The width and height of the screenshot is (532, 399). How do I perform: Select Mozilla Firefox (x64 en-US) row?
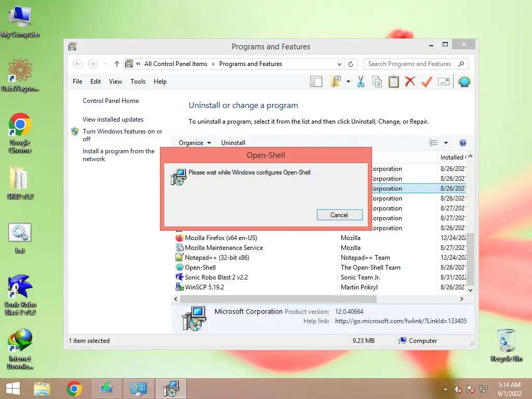click(x=320, y=238)
